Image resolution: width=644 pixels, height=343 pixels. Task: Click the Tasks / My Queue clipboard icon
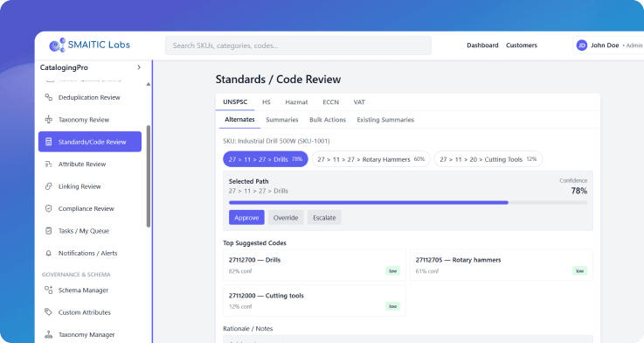coord(48,231)
